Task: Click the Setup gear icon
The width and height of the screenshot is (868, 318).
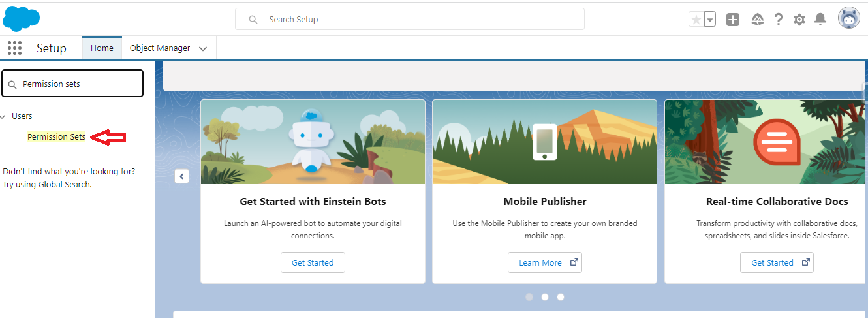Action: (799, 20)
